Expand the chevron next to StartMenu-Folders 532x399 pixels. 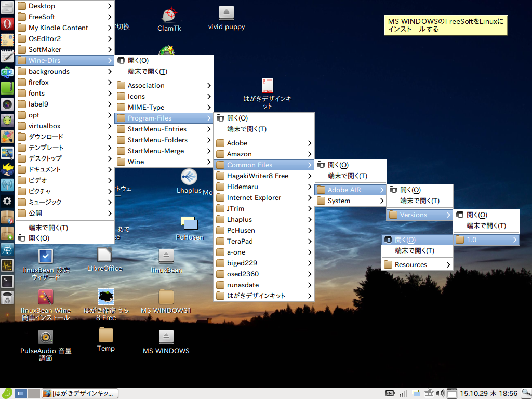pos(209,140)
